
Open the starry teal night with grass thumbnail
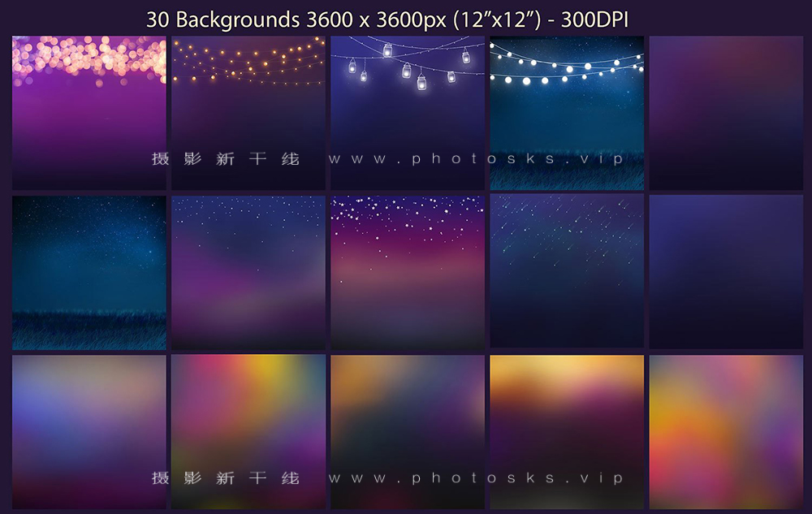[89, 272]
